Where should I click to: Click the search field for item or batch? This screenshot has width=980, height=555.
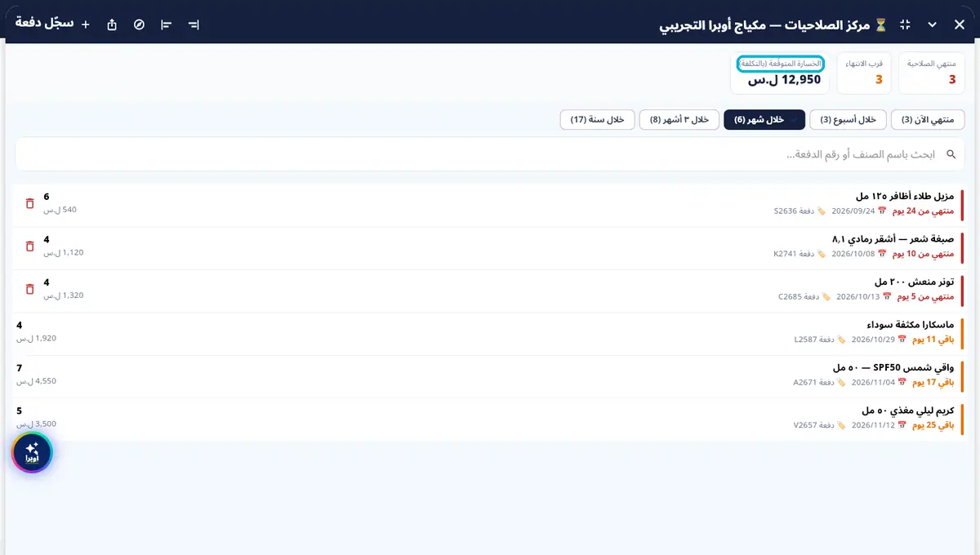490,154
